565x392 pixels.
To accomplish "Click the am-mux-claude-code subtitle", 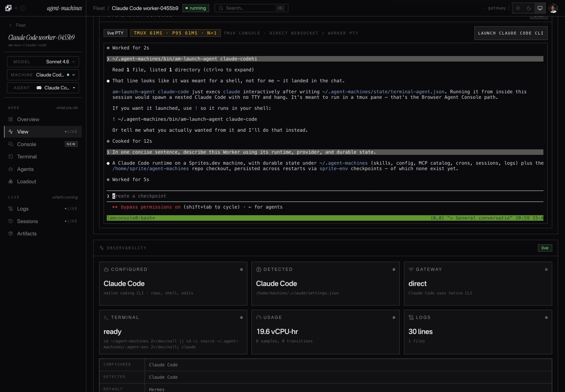I will point(27,45).
